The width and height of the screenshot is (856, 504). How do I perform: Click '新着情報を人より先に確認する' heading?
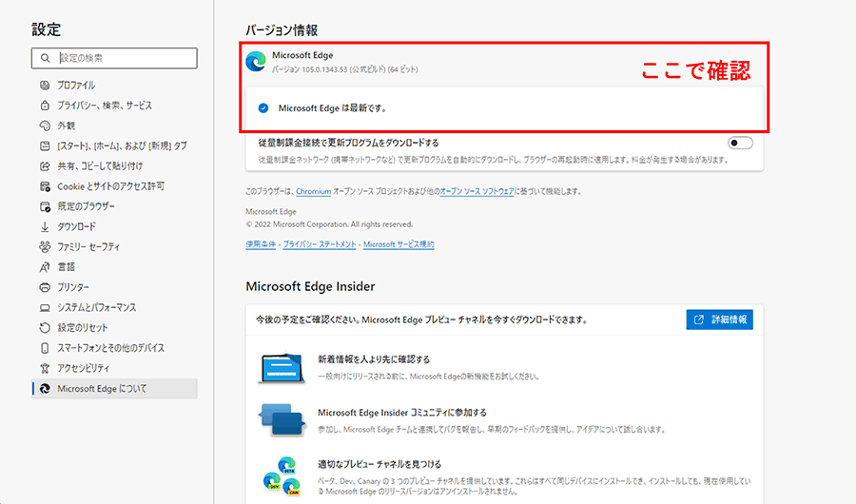pyautogui.click(x=374, y=359)
